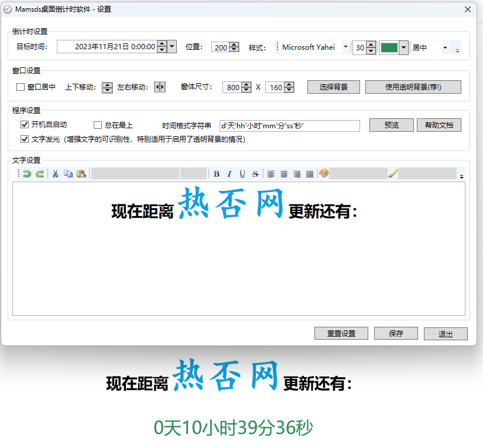The height and width of the screenshot is (448, 483).
Task: Increase the font size 30 spinner
Action: pyautogui.click(x=371, y=45)
